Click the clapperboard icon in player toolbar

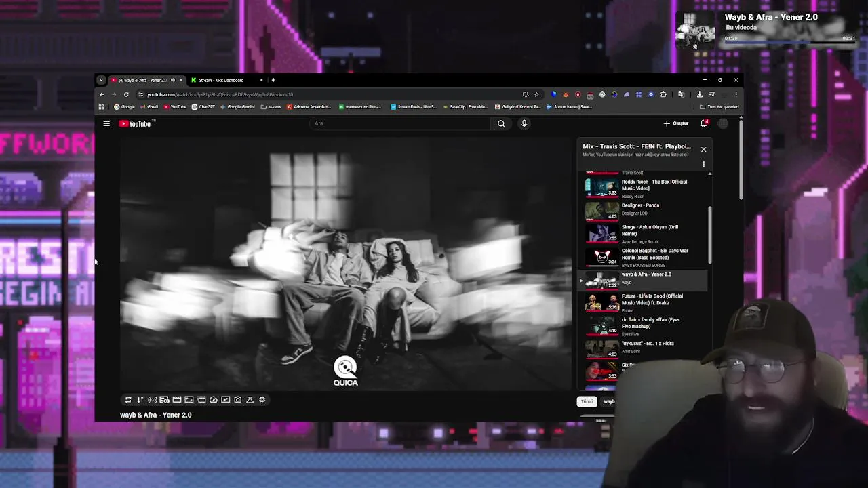click(x=177, y=400)
